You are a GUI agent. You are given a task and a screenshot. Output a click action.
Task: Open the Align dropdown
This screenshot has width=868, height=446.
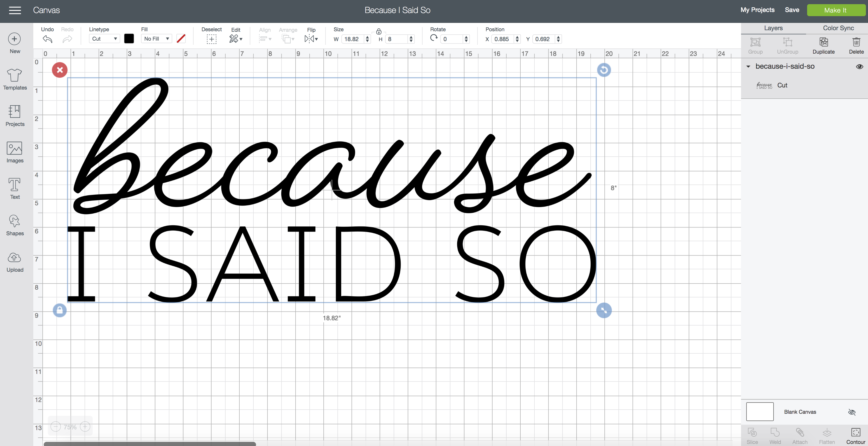tap(265, 39)
